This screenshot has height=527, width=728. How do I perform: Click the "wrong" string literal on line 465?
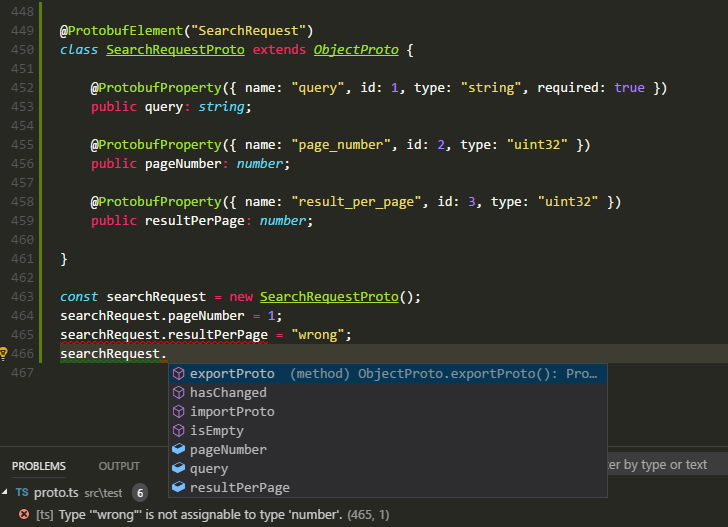318,335
